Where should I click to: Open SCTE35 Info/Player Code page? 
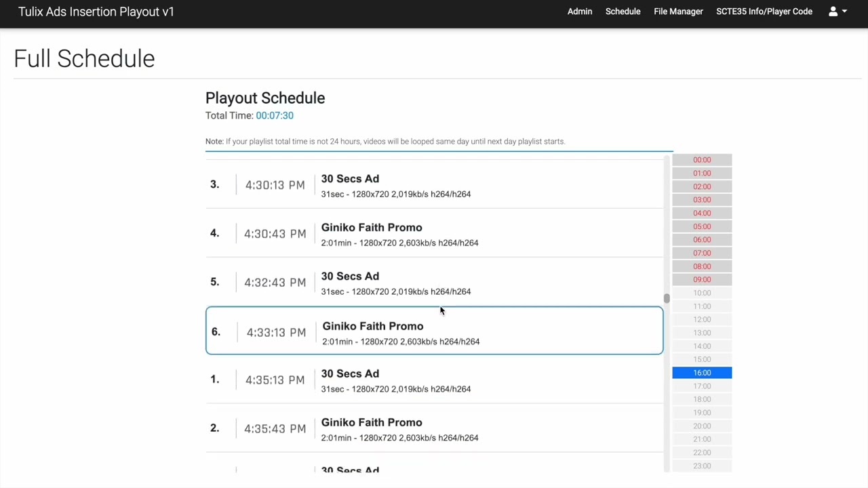point(764,12)
